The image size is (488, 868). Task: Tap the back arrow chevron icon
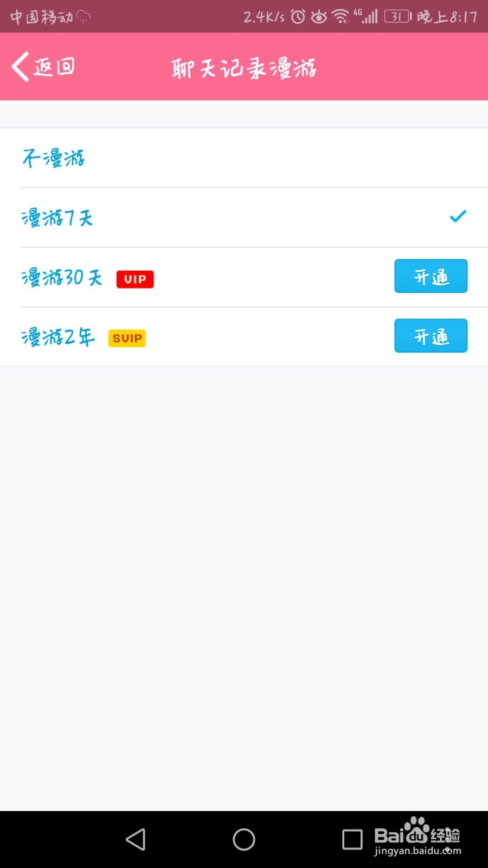coord(20,67)
